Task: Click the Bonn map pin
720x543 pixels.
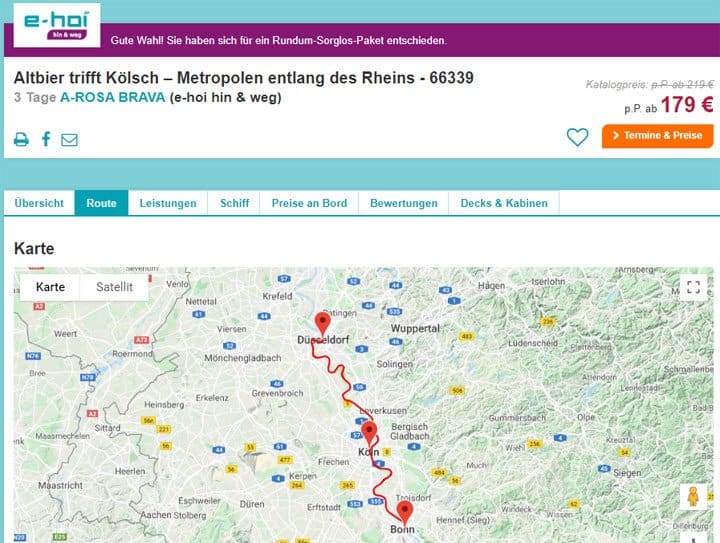Action: point(405,512)
